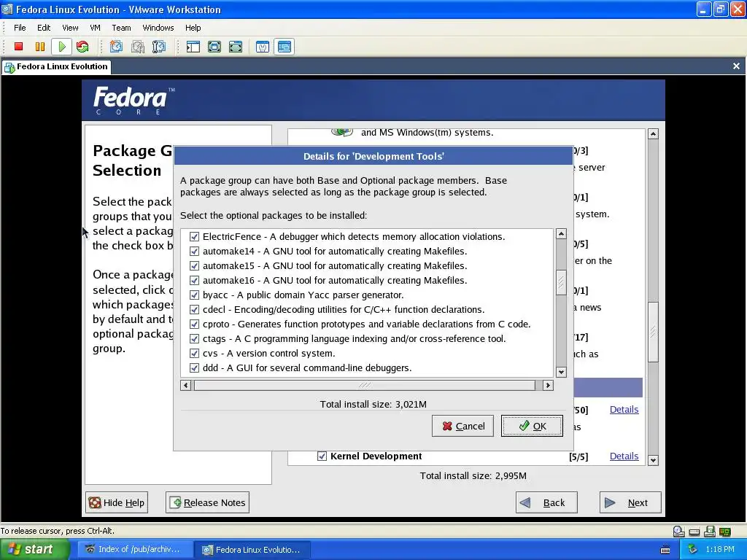Uncheck the cvs package checkbox
The height and width of the screenshot is (560, 747).
click(x=194, y=354)
